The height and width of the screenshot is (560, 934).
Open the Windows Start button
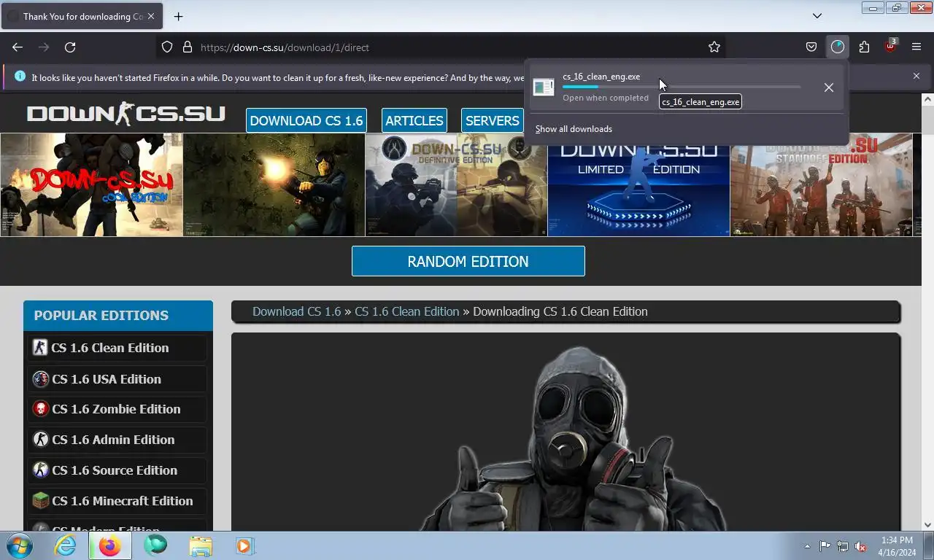[20, 545]
